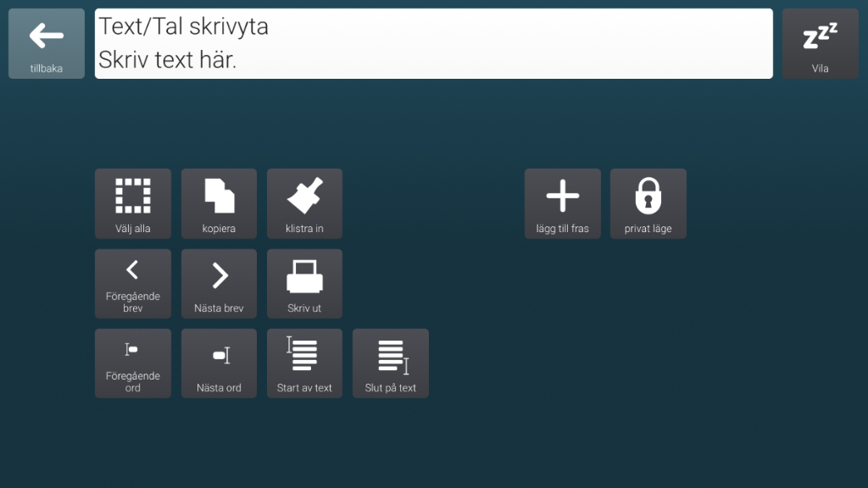Print with the Skriv ut button
The image size is (868, 488).
point(304,284)
